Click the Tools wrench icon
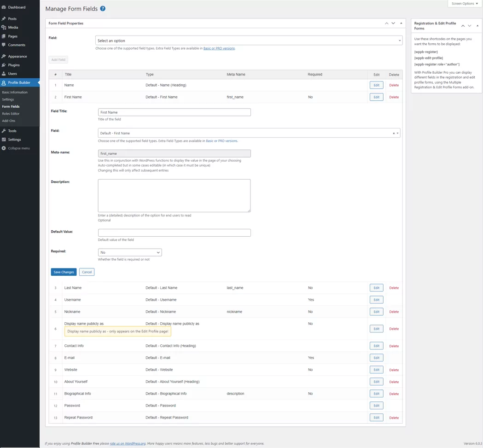The width and height of the screenshot is (483, 448). point(4,131)
